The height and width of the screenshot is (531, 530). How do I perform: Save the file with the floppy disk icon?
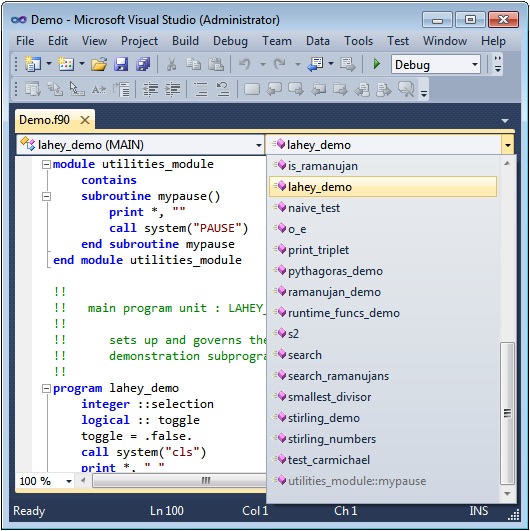(121, 64)
